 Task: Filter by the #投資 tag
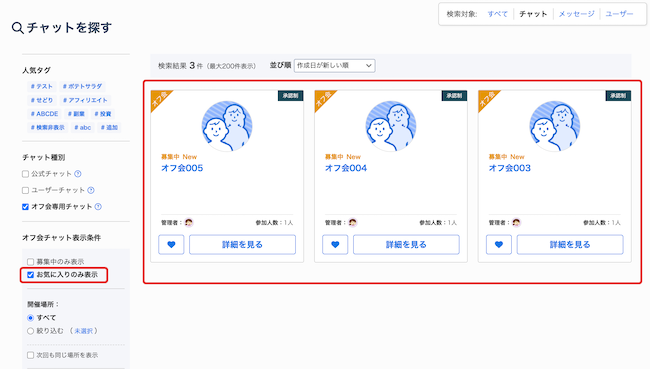[103, 114]
